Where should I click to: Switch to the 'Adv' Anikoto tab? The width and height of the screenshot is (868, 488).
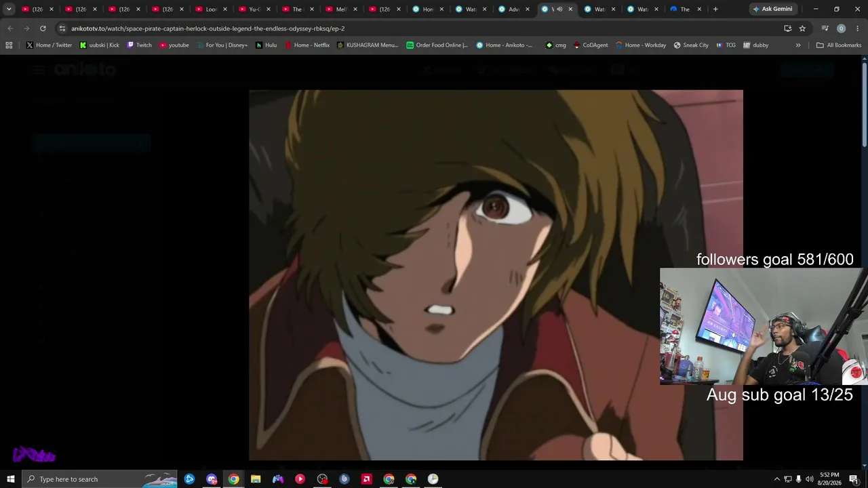click(x=513, y=9)
